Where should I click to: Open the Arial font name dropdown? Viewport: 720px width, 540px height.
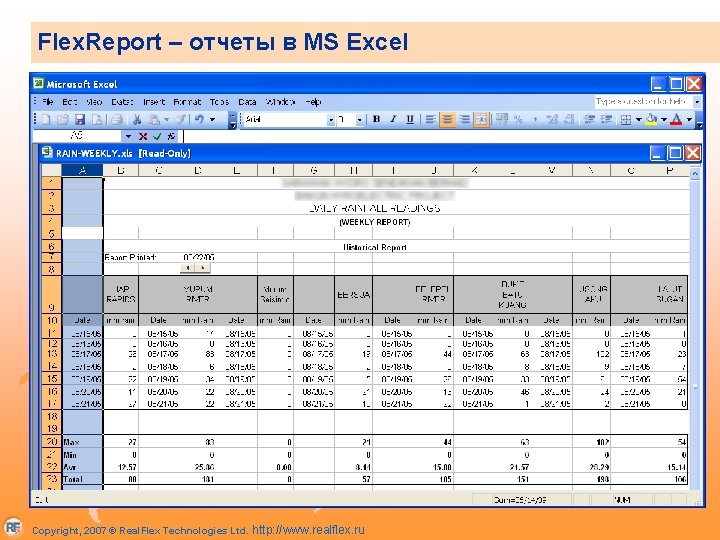[x=331, y=120]
